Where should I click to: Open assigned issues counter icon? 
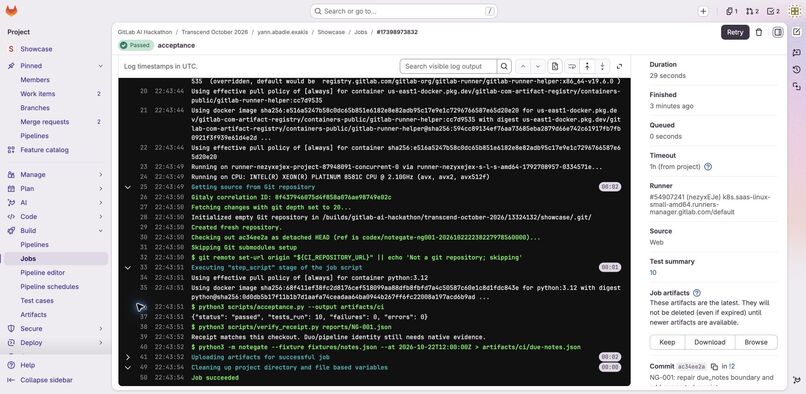point(732,11)
